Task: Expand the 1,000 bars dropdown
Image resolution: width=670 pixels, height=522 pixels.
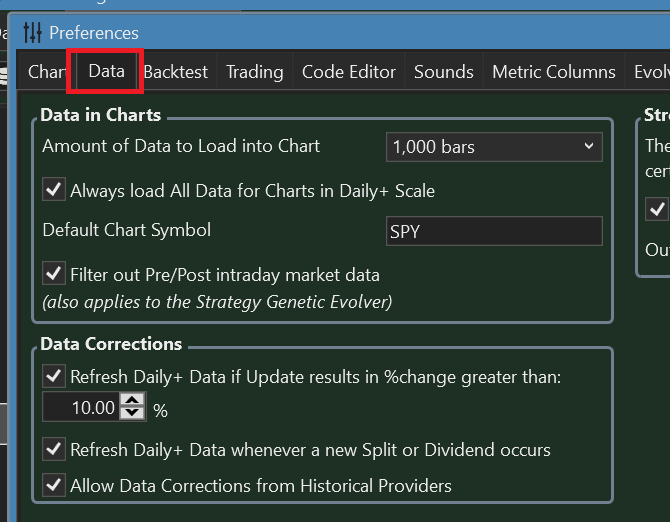Action: 494,147
